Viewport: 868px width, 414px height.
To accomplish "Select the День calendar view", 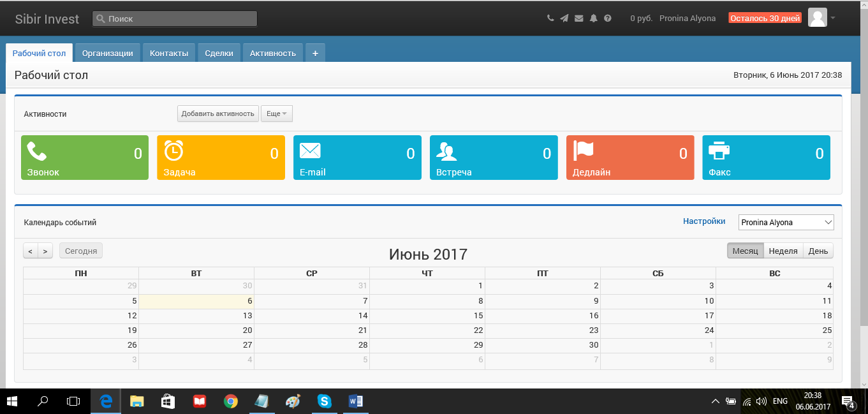I will point(818,251).
